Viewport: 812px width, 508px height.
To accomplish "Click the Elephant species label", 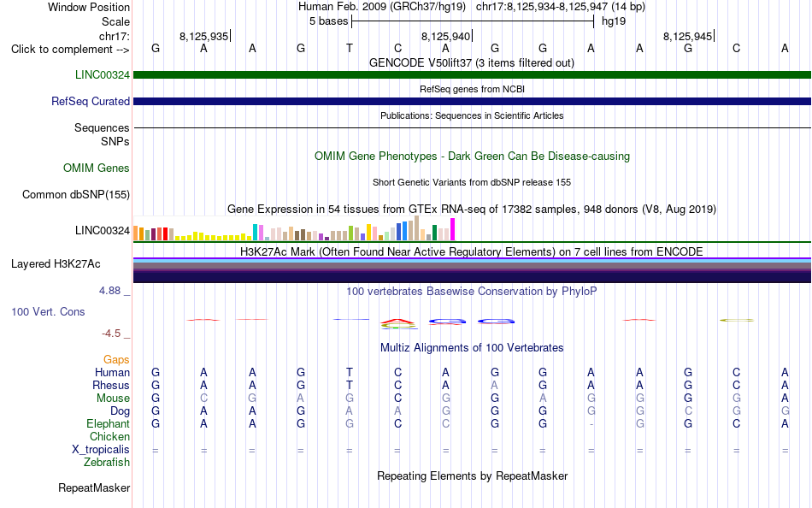I will tap(108, 424).
